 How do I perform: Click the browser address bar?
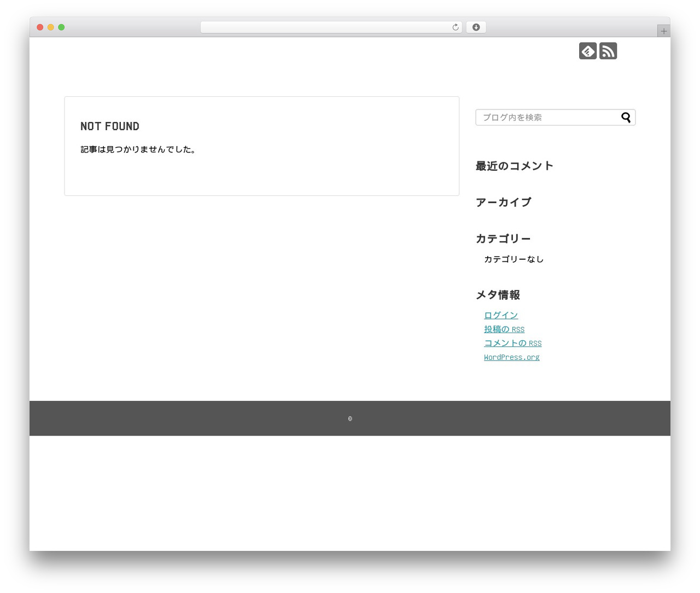click(x=331, y=27)
